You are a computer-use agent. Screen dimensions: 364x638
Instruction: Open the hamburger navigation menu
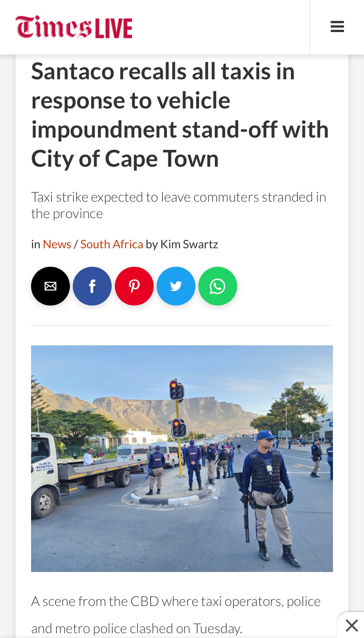pyautogui.click(x=337, y=27)
